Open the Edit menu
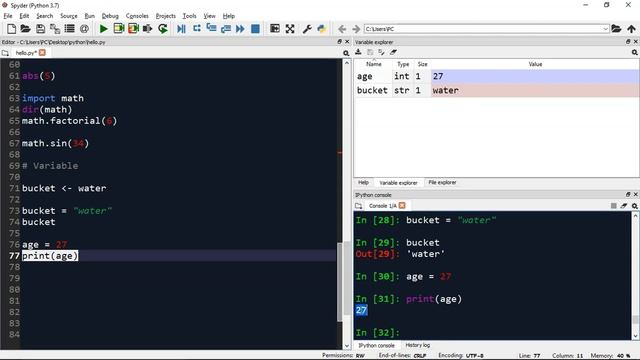This screenshot has height=360, width=640. 24,16
